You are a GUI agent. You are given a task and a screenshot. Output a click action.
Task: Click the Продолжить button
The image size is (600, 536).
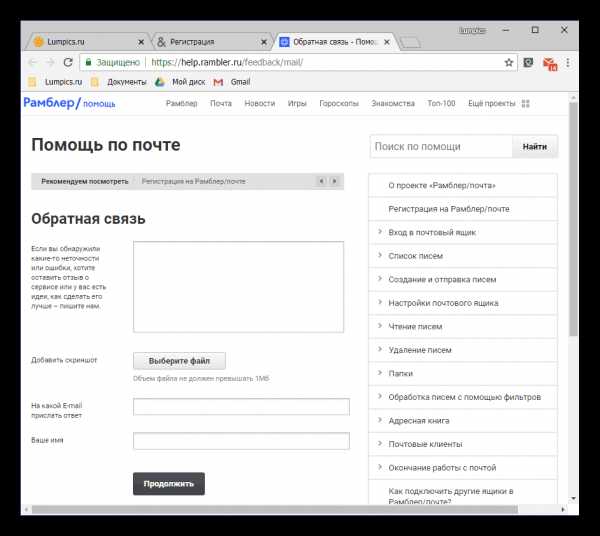(169, 484)
